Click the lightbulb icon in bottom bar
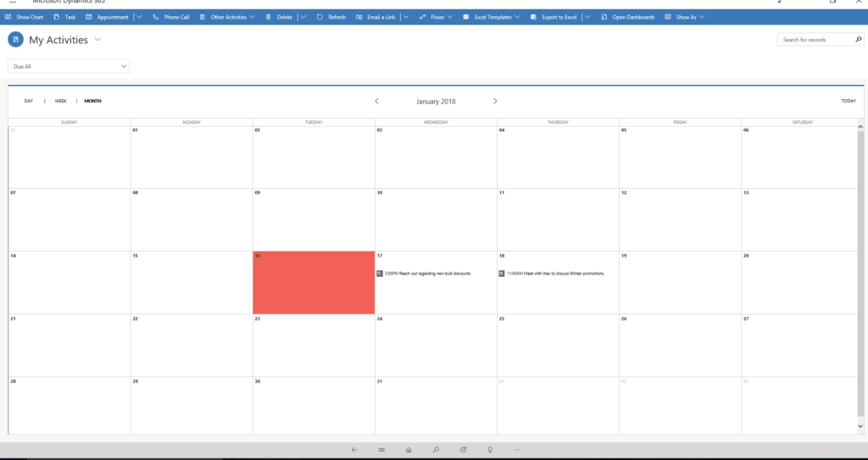 pyautogui.click(x=490, y=450)
